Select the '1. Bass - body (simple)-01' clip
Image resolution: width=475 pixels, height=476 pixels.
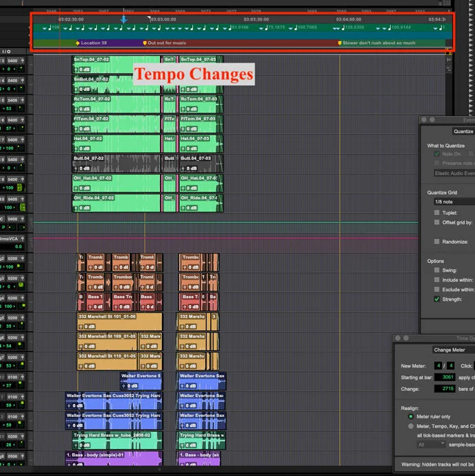114,458
